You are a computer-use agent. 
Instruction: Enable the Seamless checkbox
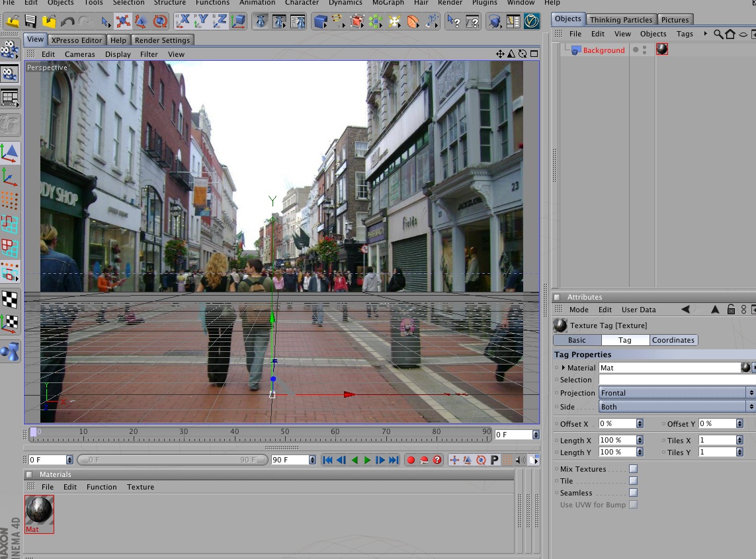tap(633, 493)
